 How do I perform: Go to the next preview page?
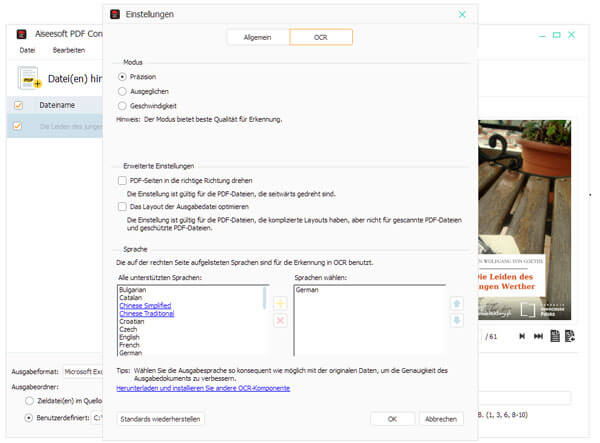[x=522, y=336]
